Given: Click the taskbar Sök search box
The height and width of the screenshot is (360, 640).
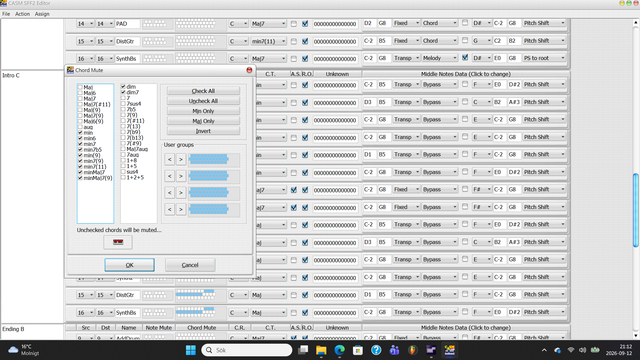Looking at the screenshot, I should coord(247,350).
